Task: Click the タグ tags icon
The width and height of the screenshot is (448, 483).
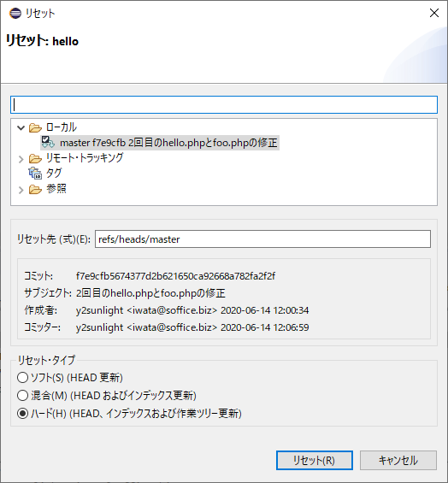Action: (35, 174)
